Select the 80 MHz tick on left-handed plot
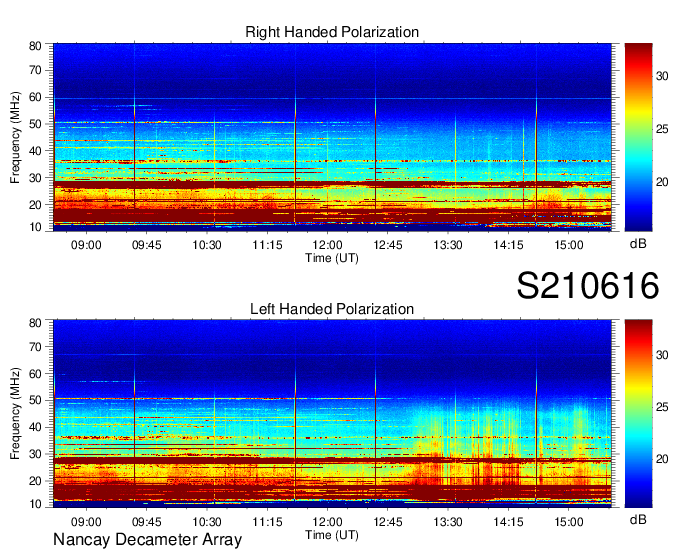This screenshot has height=552, width=680. click(x=35, y=322)
